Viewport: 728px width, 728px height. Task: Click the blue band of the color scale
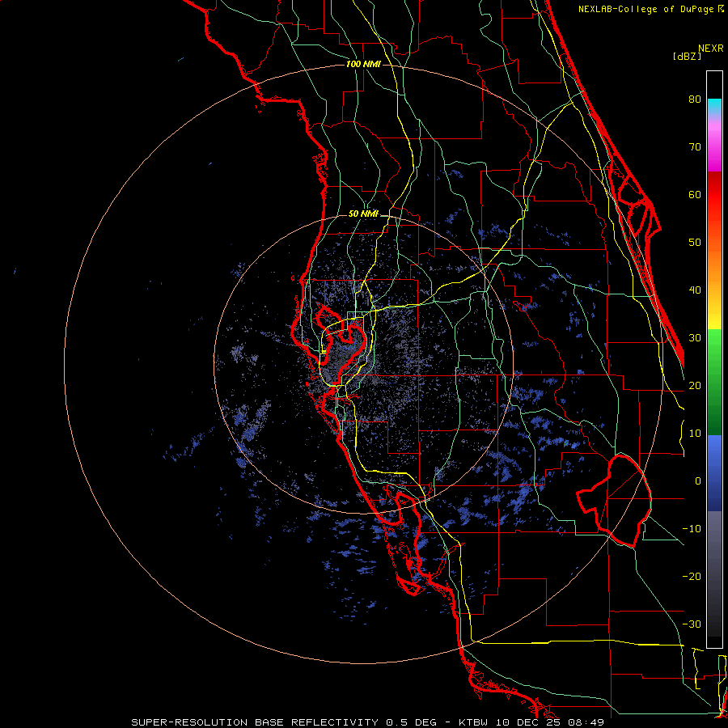tap(714, 473)
